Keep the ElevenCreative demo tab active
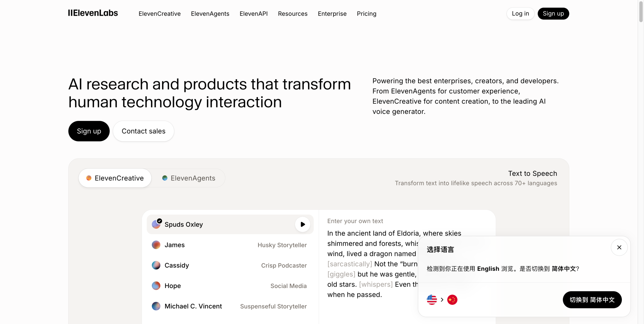Viewport: 644px width, 324px height. [x=115, y=178]
